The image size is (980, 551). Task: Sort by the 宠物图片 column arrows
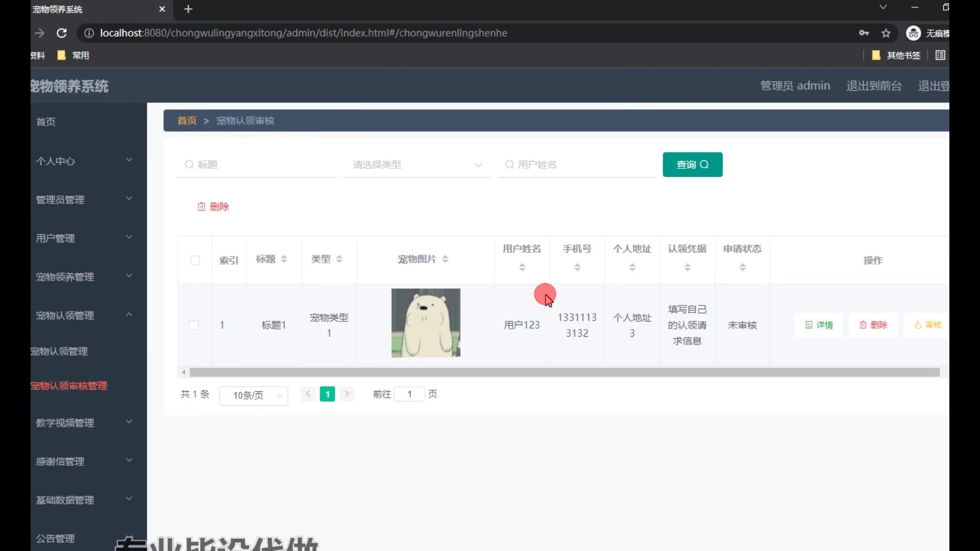pos(445,259)
